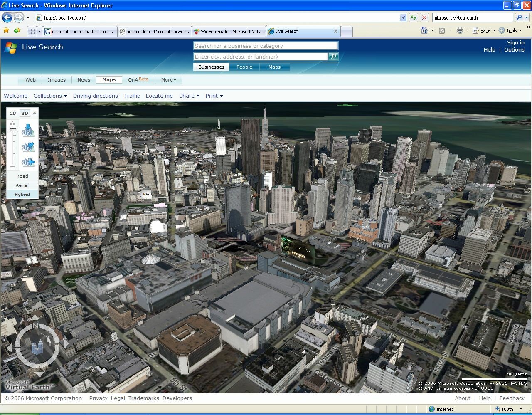
Task: Click the zoom slider handle
Action: [13, 131]
